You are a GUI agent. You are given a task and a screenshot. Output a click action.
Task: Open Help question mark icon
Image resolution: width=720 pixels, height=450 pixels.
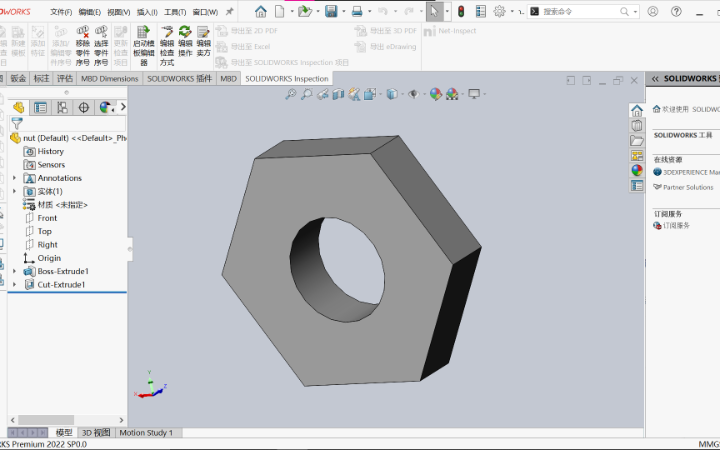point(676,11)
